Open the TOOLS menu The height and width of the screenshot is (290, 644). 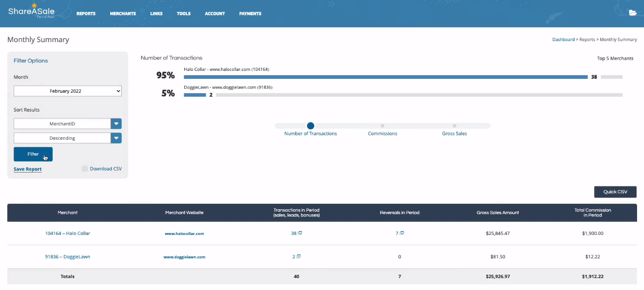pyautogui.click(x=184, y=13)
